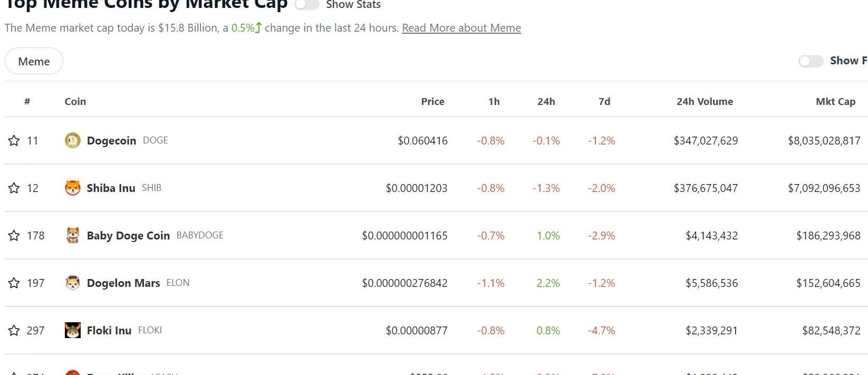Click the star next to Floki Inu
The height and width of the screenshot is (375, 868).
[x=14, y=330]
